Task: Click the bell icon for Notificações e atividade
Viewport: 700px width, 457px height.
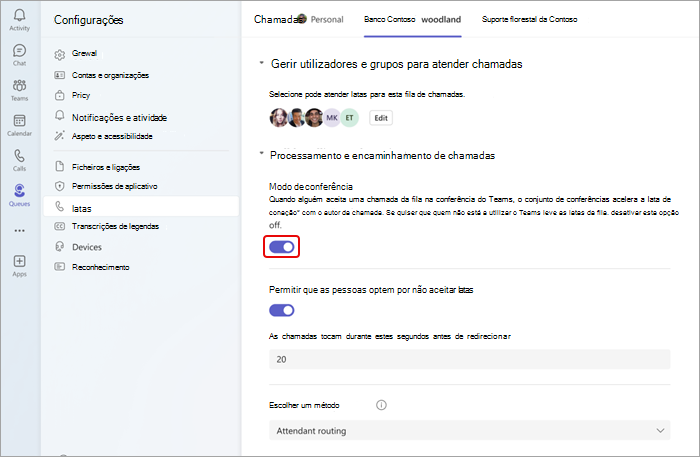Action: [x=59, y=116]
